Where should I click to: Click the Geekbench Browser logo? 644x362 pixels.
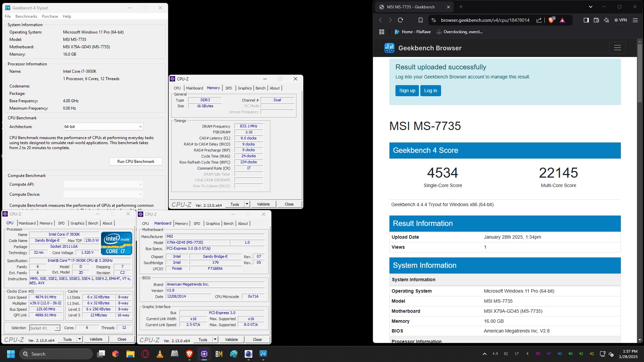click(423, 48)
